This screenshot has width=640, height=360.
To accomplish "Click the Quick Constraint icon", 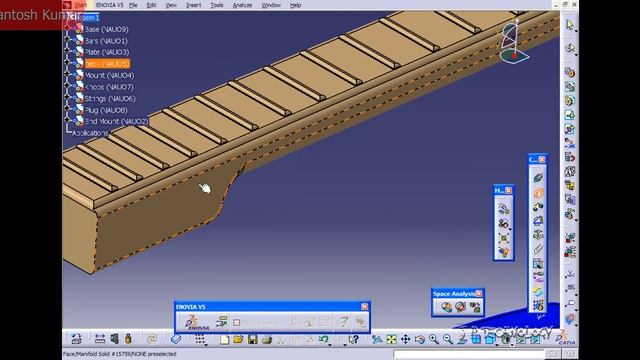I will [538, 264].
